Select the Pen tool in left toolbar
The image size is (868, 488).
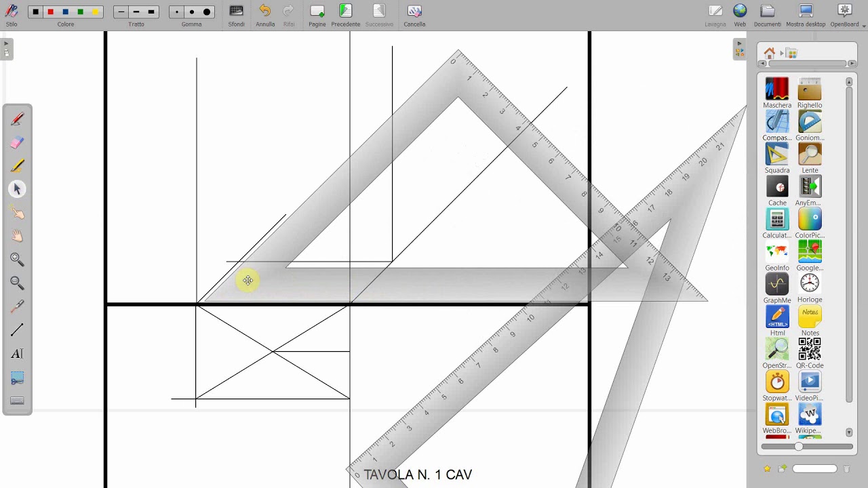tap(18, 119)
